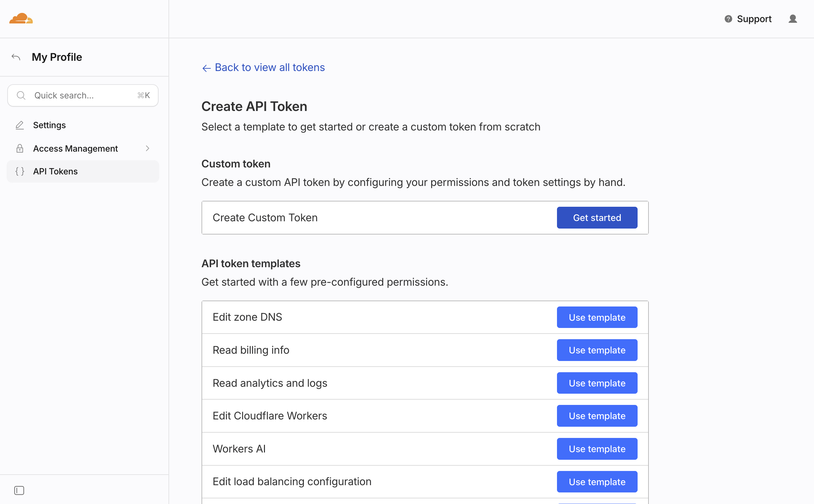This screenshot has width=814, height=504.
Task: Click the Edit zone DNS row text
Action: tap(247, 317)
